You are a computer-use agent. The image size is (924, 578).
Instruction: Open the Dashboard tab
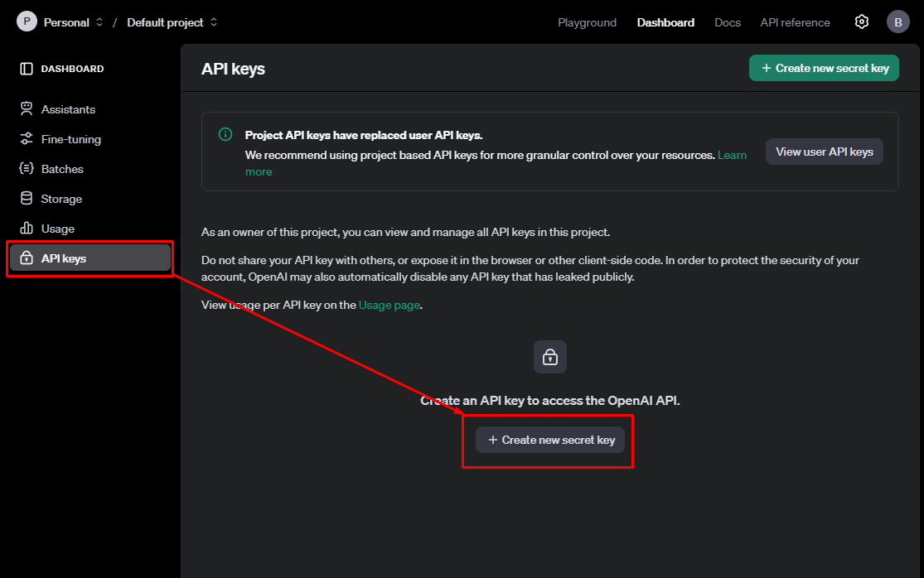(x=665, y=22)
